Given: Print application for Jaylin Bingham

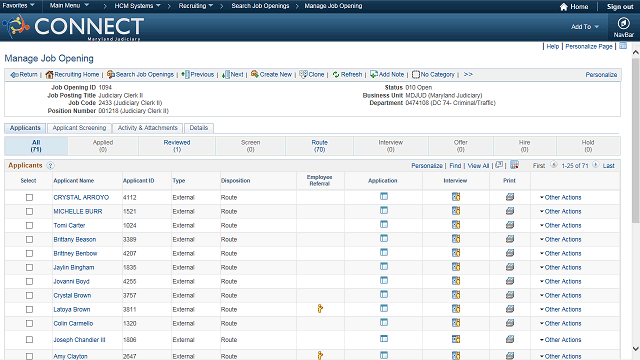Looking at the screenshot, I should point(510,267).
